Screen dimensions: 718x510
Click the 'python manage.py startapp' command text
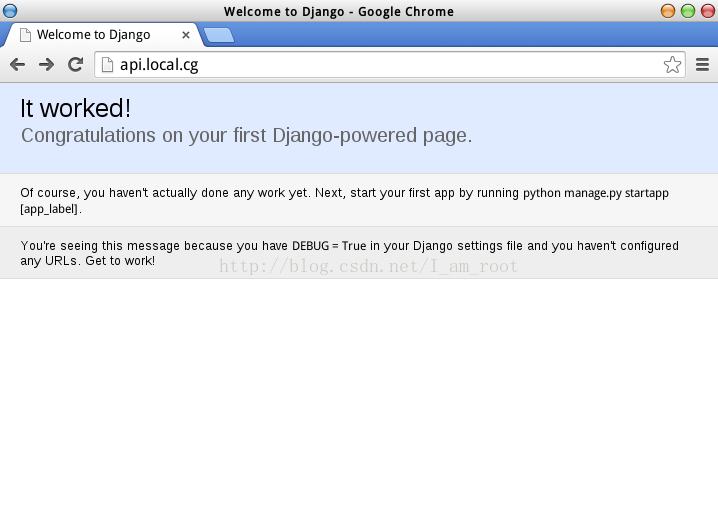[x=596, y=193]
